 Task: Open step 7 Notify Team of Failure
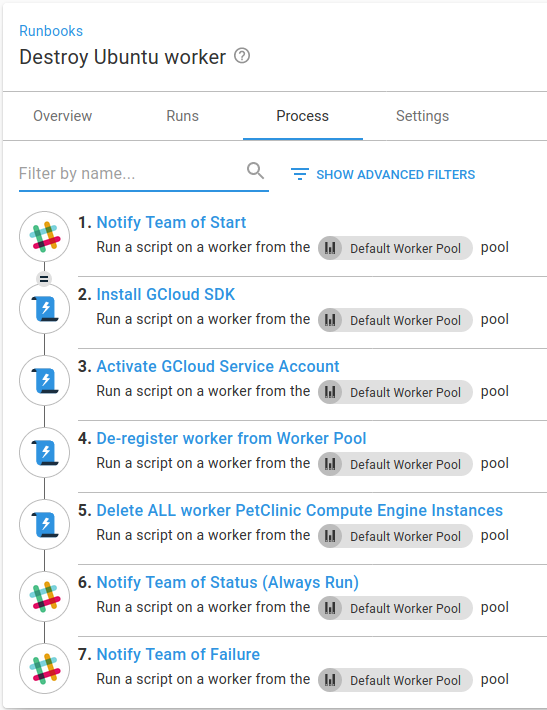178,654
